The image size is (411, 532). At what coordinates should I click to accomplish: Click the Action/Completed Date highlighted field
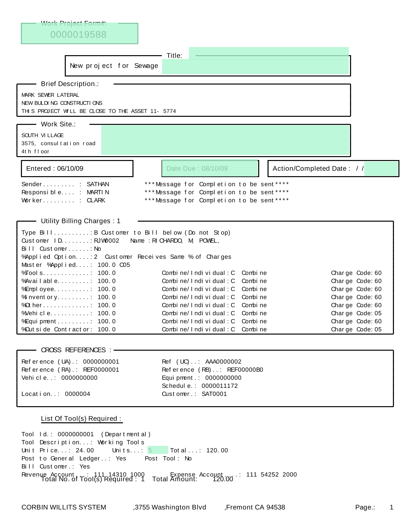tap(381, 168)
